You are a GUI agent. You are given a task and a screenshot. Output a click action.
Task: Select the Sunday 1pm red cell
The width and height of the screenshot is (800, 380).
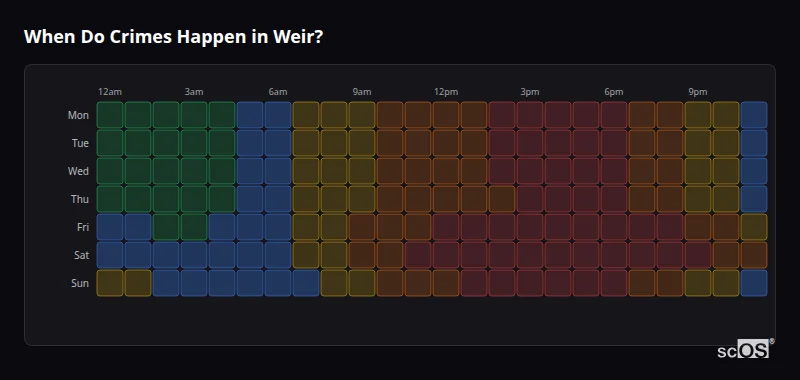click(x=473, y=283)
